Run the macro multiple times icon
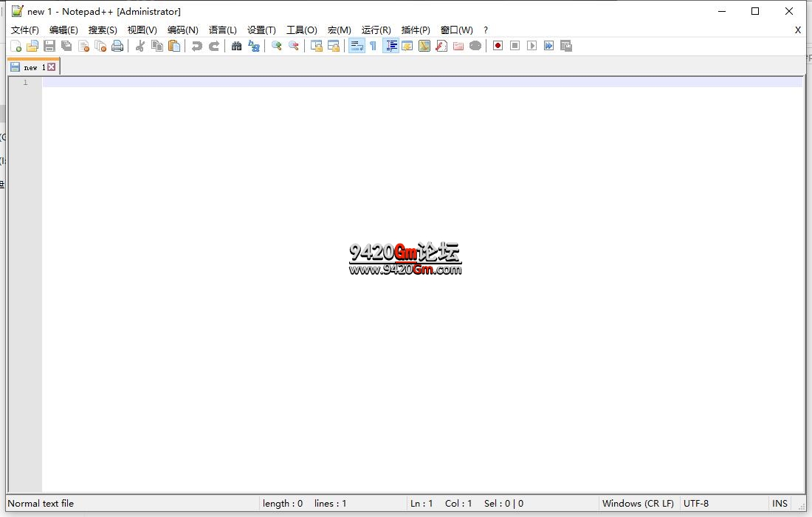Image resolution: width=812 pixels, height=517 pixels. pyautogui.click(x=549, y=46)
